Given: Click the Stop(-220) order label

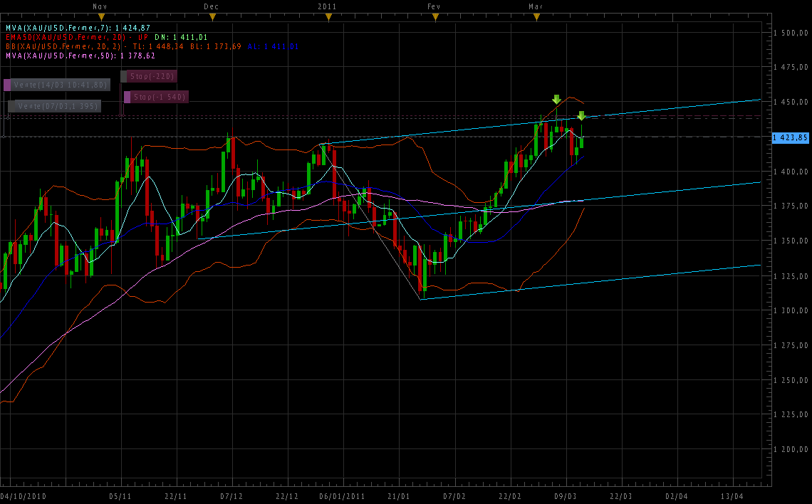Looking at the screenshot, I should point(151,76).
